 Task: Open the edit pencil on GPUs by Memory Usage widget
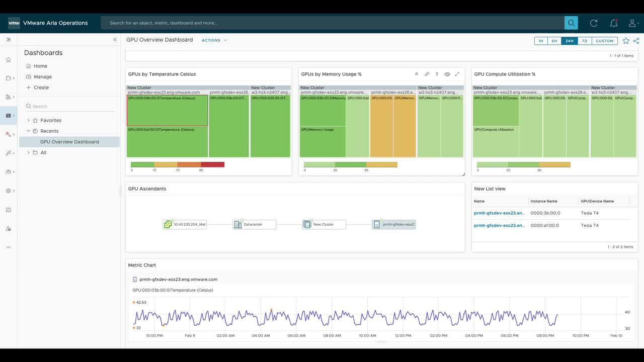click(426, 73)
